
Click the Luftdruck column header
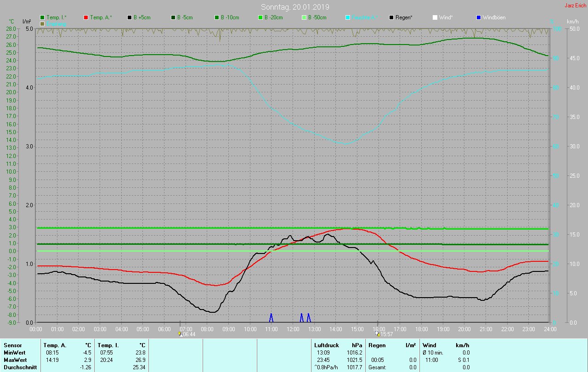click(x=327, y=345)
